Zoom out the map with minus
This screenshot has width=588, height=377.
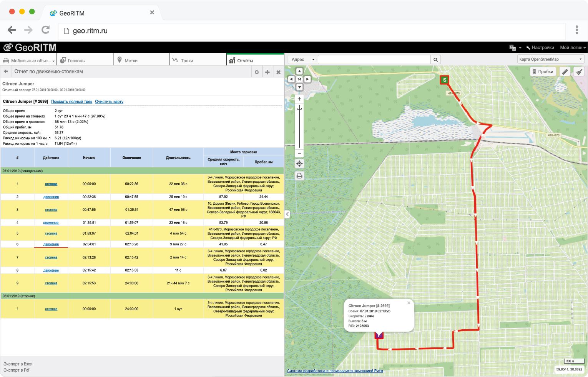(x=299, y=153)
